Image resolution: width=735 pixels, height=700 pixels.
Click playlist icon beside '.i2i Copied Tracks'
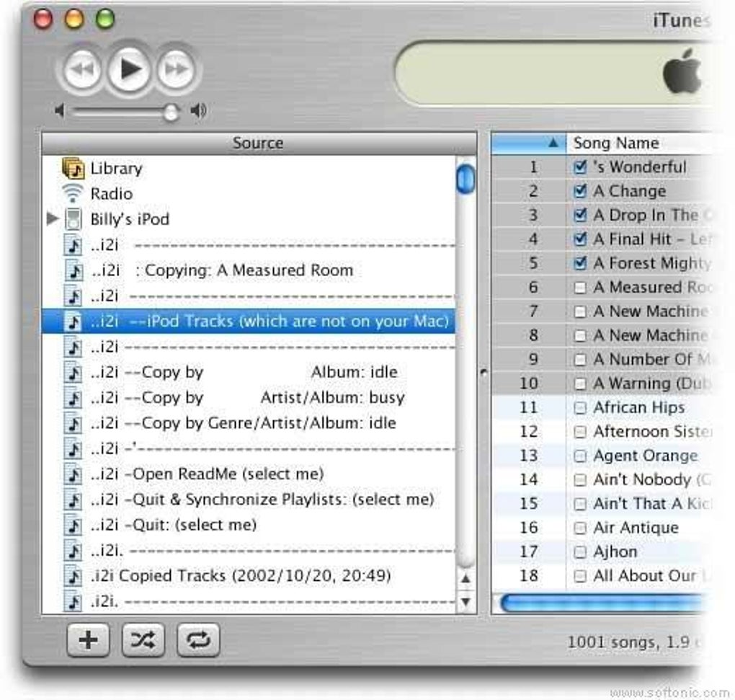(x=73, y=576)
